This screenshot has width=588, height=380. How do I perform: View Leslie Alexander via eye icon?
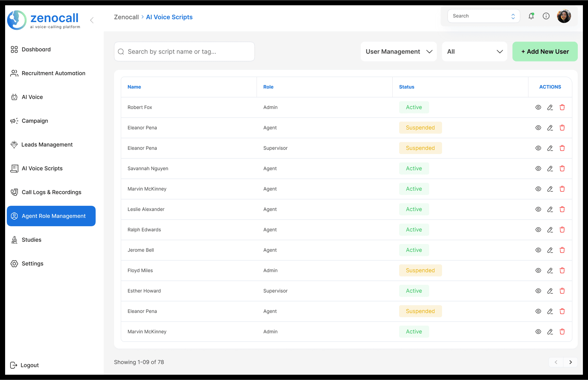538,209
